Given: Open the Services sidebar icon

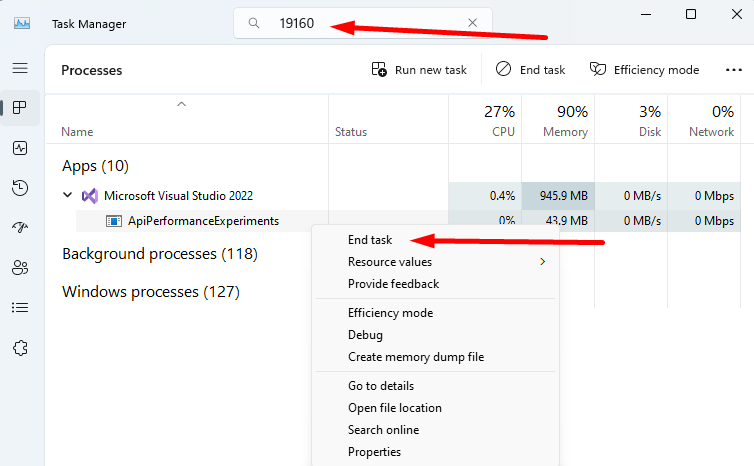Looking at the screenshot, I should pyautogui.click(x=20, y=348).
